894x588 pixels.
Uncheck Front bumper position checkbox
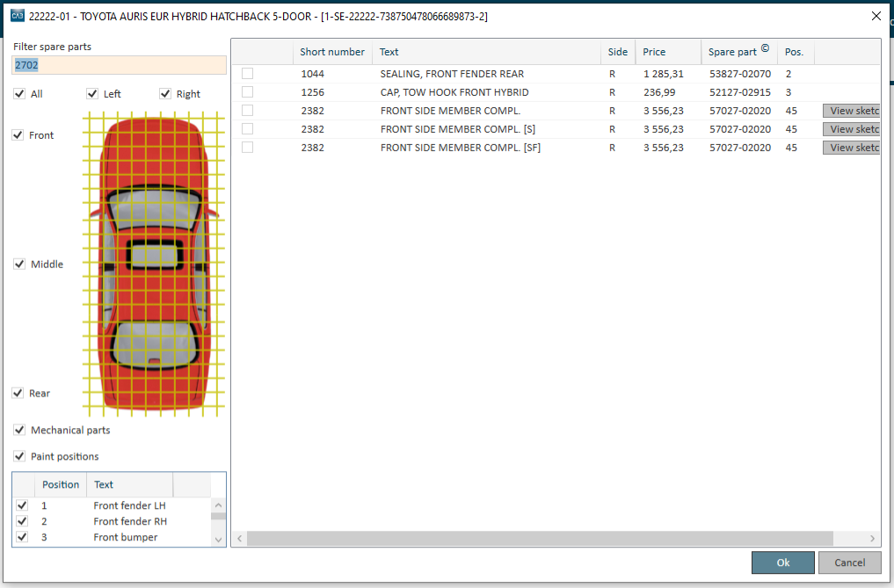point(22,537)
